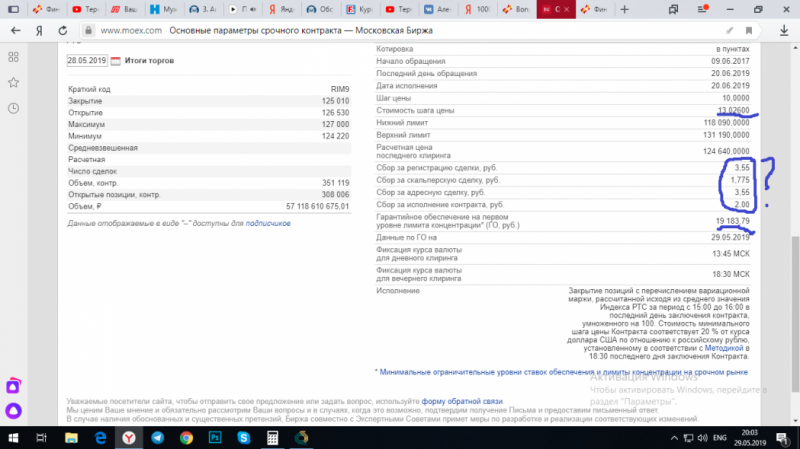This screenshot has height=449, width=800.
Task: Open the browser menu with notification dot
Action: pyautogui.click(x=703, y=9)
